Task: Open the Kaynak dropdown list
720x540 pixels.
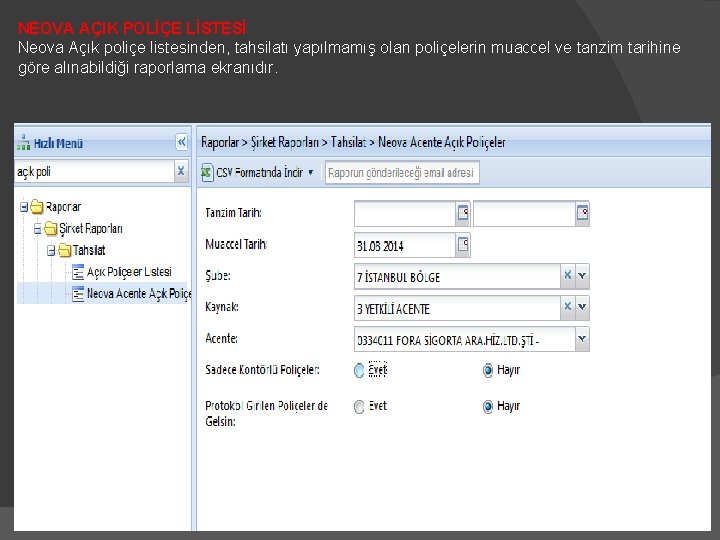Action: (x=582, y=307)
